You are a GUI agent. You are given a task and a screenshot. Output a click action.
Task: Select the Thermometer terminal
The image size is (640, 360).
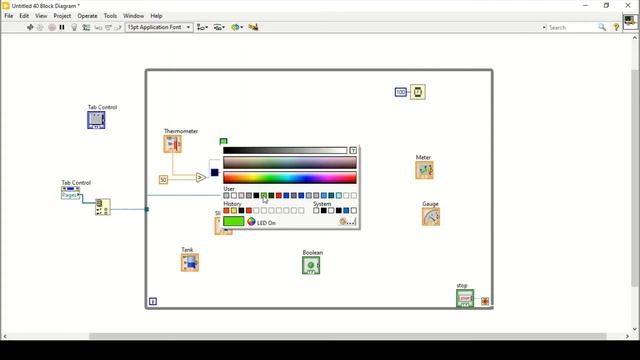pyautogui.click(x=173, y=144)
